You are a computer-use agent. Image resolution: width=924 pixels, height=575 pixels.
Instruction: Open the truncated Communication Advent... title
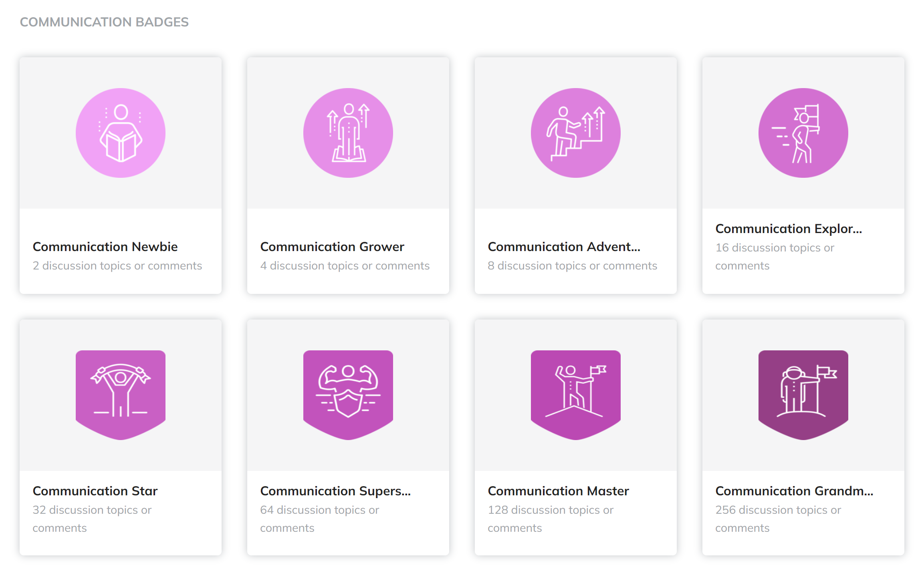click(564, 247)
